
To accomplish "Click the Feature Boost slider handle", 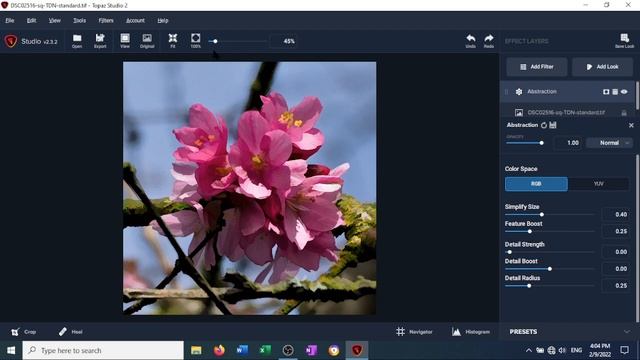I will pos(530,231).
